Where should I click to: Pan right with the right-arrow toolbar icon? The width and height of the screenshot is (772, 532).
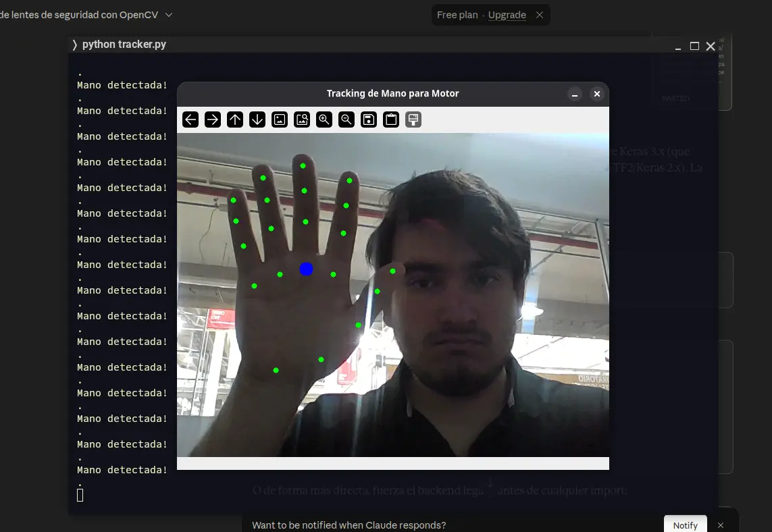(213, 119)
